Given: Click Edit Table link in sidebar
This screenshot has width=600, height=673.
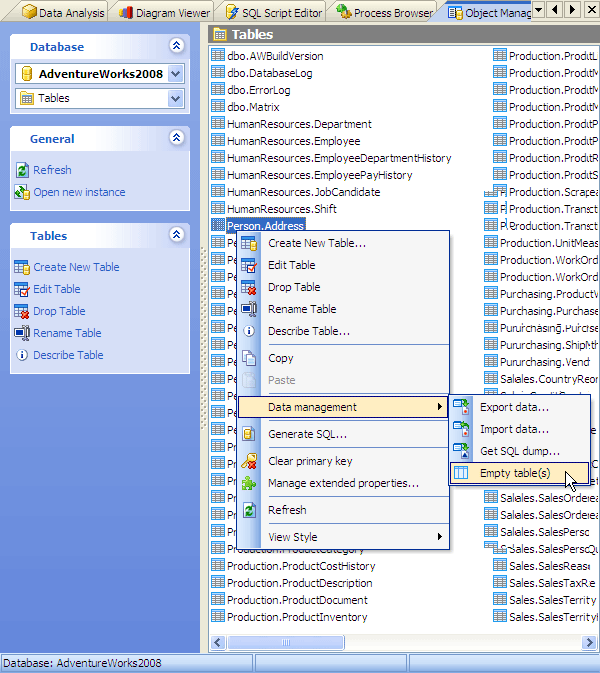Looking at the screenshot, I should pos(57,289).
